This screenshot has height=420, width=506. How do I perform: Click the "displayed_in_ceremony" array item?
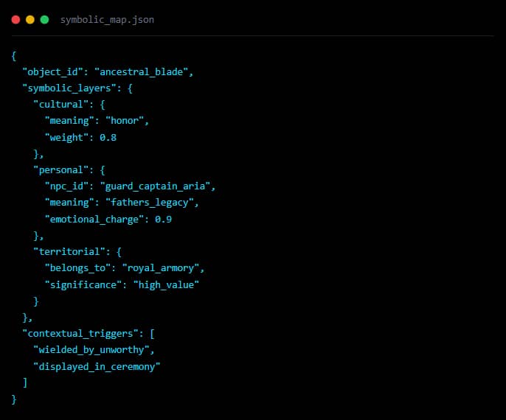pyautogui.click(x=97, y=365)
